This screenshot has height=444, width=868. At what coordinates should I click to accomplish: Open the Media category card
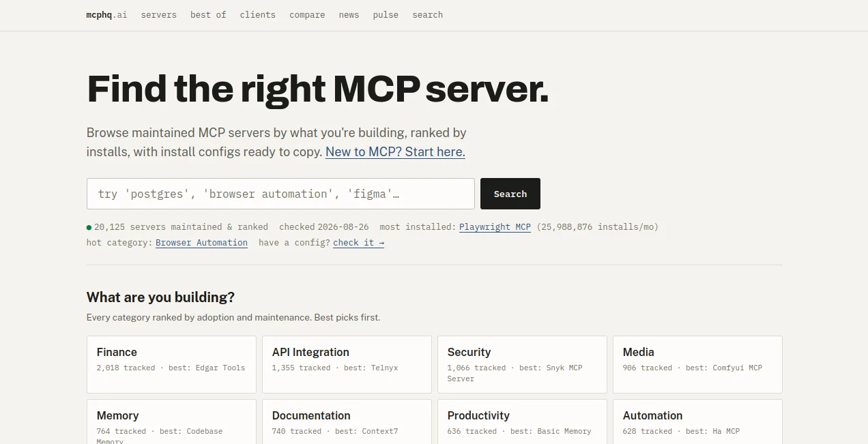[x=697, y=364]
